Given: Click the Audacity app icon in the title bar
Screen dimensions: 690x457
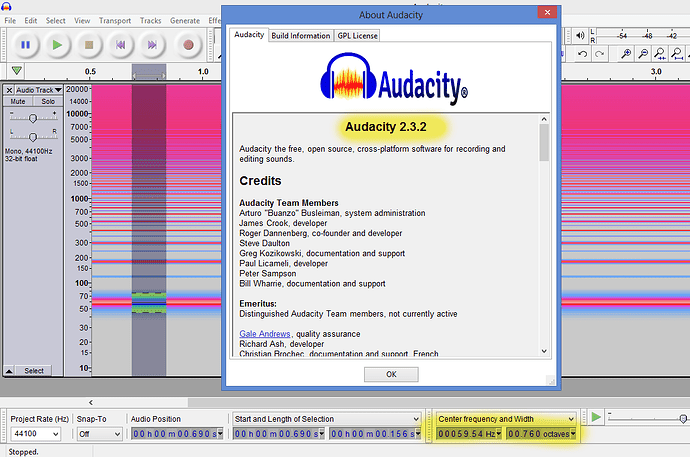Looking at the screenshot, I should pos(6,6).
